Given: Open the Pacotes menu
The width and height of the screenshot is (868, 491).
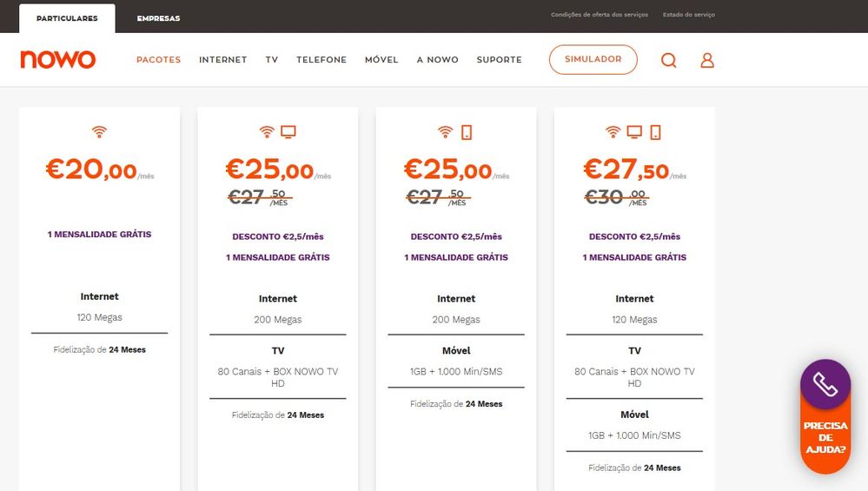Looking at the screenshot, I should tap(158, 60).
